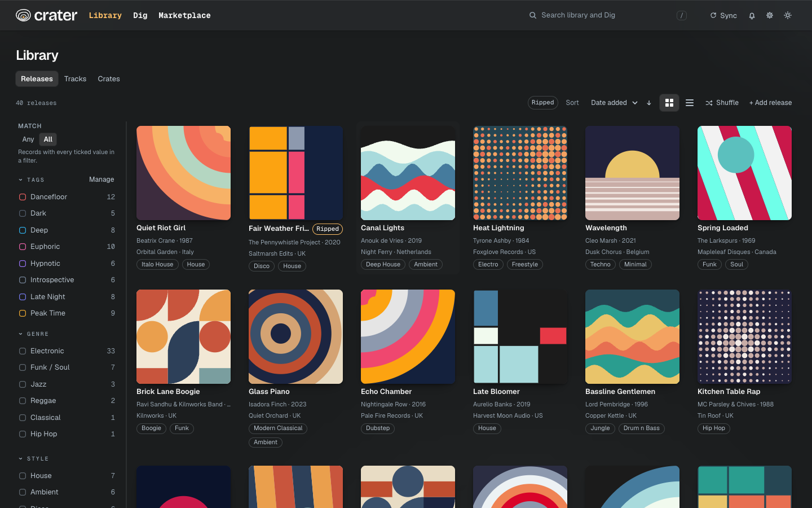Open notifications bell icon
This screenshot has height=508, width=812.
click(x=752, y=16)
